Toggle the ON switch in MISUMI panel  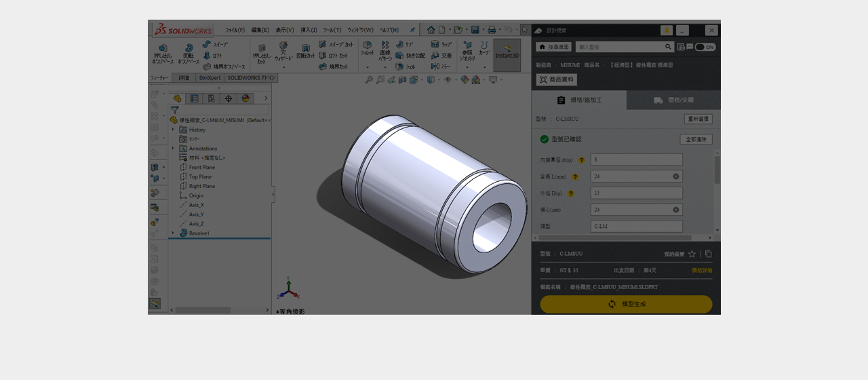[705, 47]
